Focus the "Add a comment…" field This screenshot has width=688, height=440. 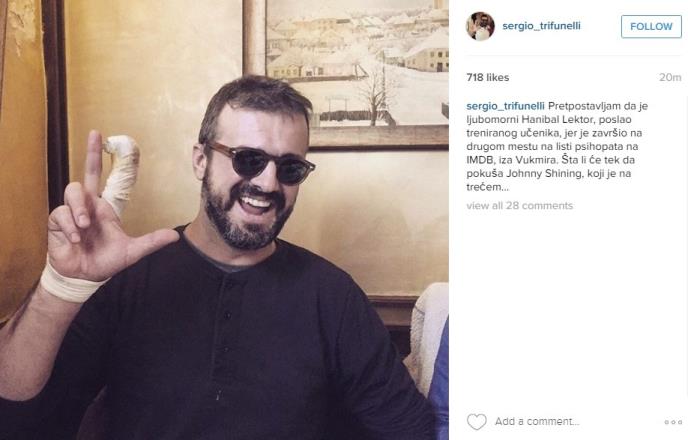click(537, 422)
